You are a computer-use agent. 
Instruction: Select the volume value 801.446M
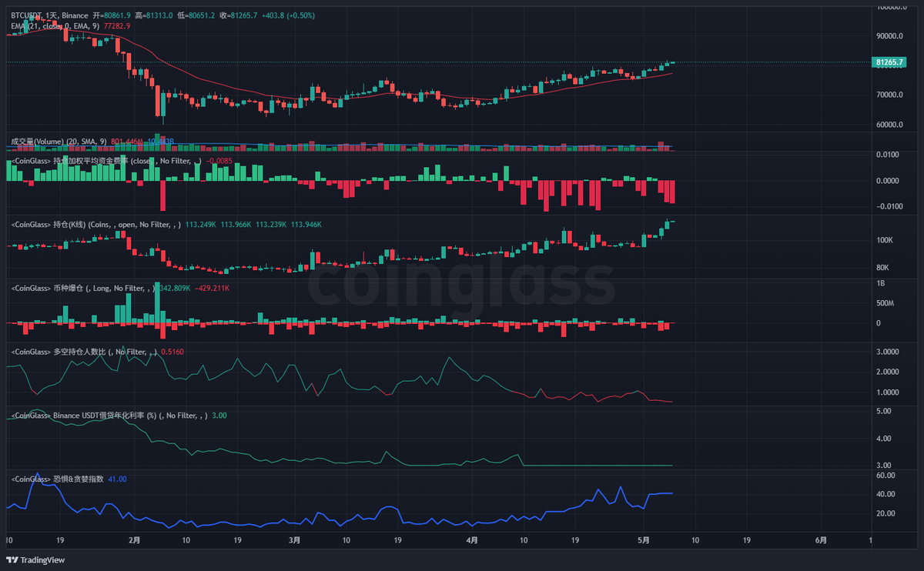[127, 142]
